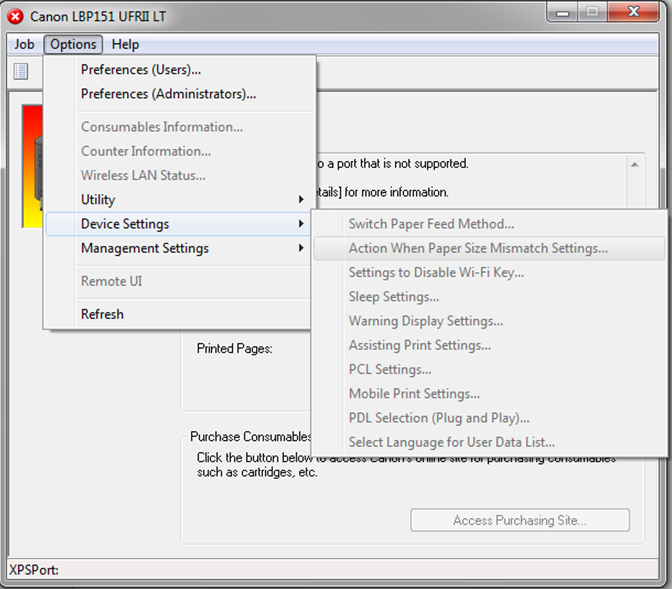Image resolution: width=672 pixels, height=589 pixels.
Task: Select Language for User Data List...
Action: (x=489, y=442)
